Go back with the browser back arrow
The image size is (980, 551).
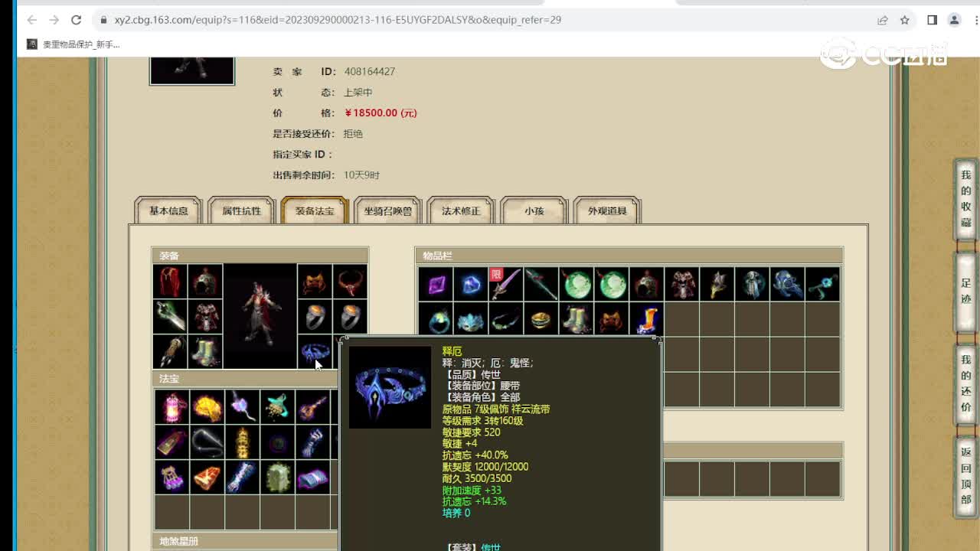[31, 20]
